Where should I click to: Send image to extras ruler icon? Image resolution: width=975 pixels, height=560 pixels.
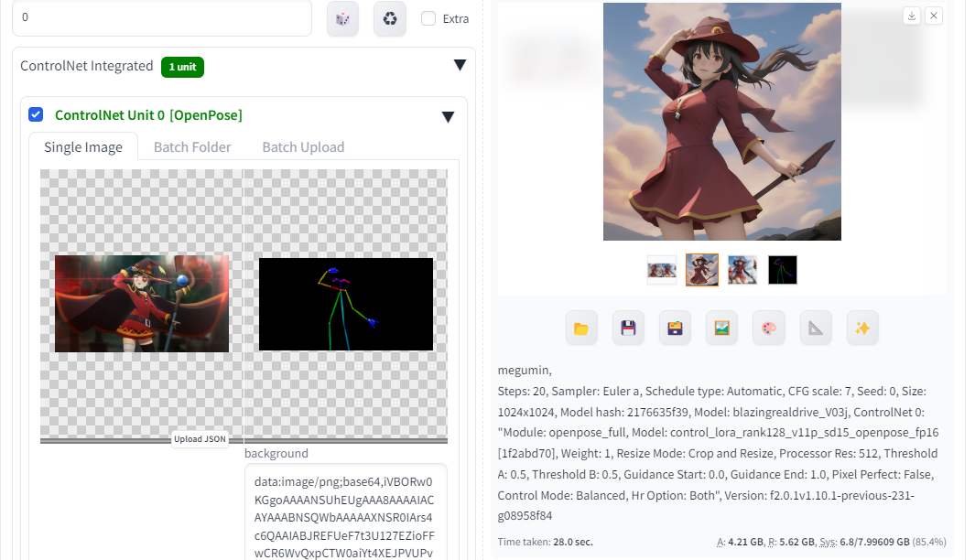coord(816,328)
